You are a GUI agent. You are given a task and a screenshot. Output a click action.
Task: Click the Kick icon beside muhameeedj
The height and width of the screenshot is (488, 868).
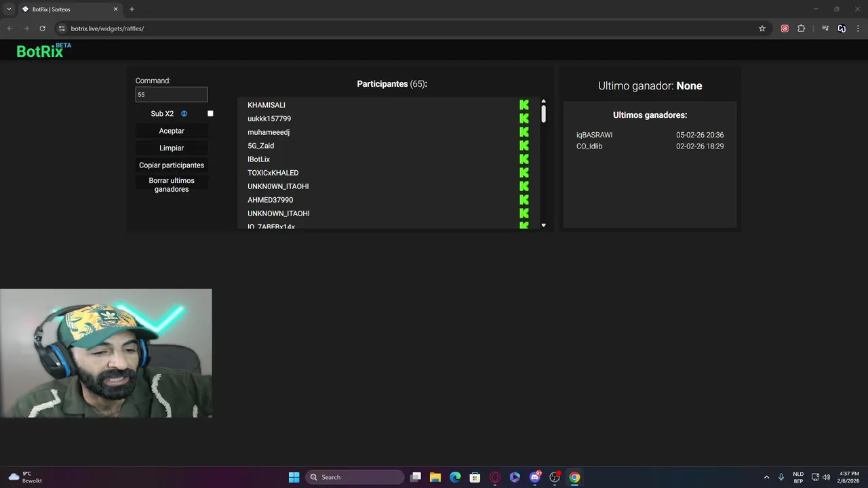[524, 132]
